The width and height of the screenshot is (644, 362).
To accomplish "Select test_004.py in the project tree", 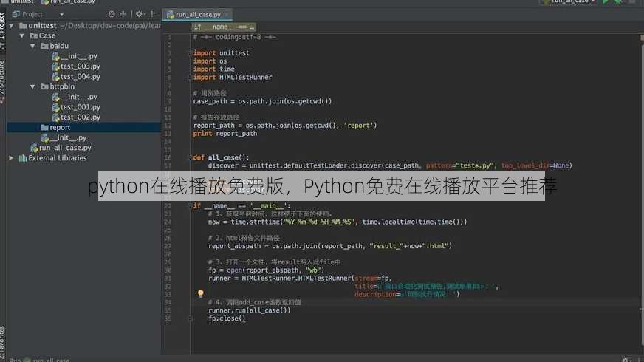I will point(80,76).
